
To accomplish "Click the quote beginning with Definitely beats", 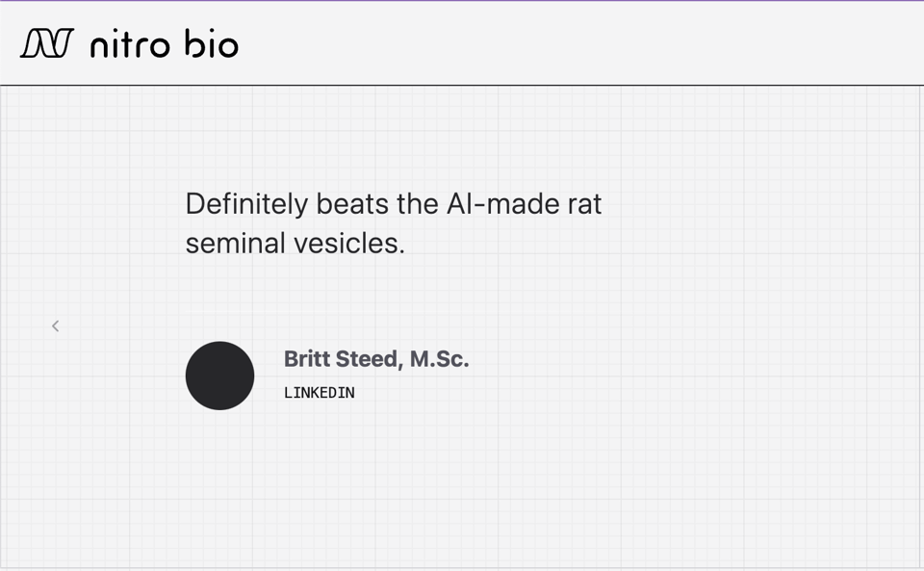I will 393,203.
